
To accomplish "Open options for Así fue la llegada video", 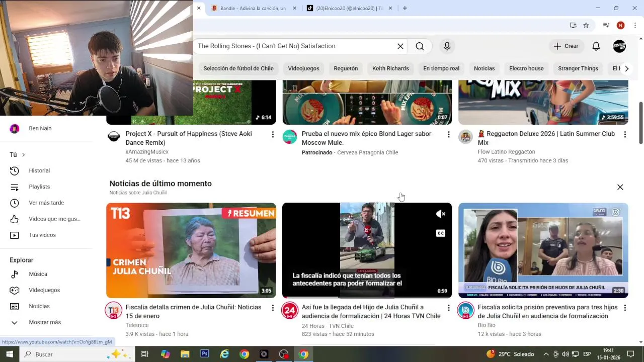I will pos(449,308).
